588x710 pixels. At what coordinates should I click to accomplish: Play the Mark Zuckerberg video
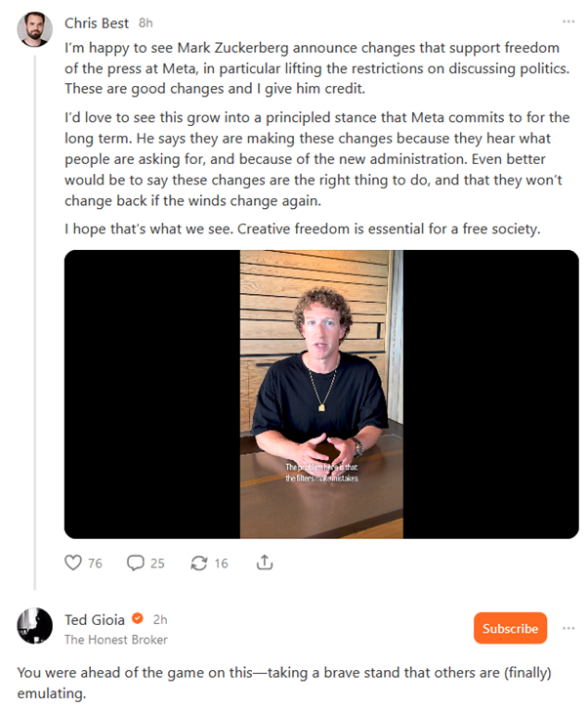tap(321, 394)
